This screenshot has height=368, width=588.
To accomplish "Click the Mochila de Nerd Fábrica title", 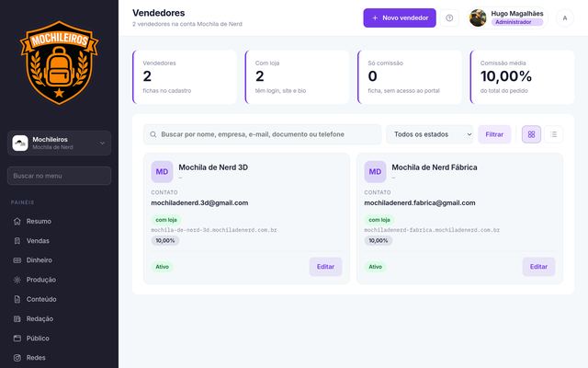I will [x=435, y=167].
